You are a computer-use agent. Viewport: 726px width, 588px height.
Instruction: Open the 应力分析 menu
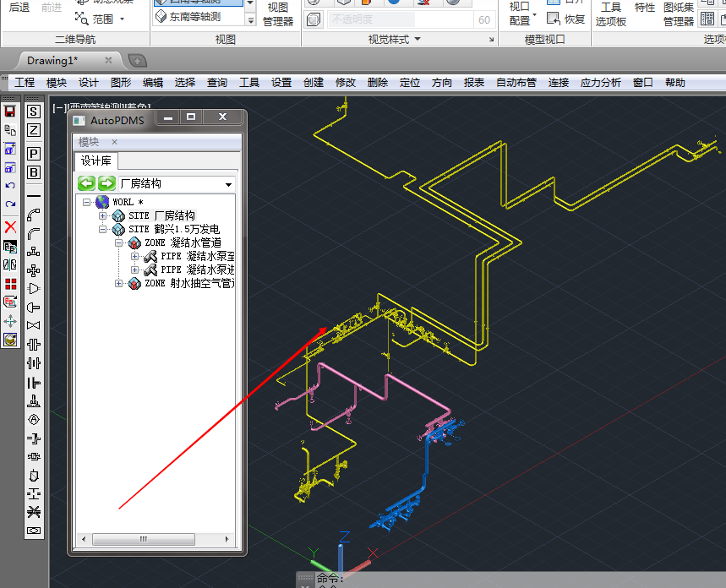600,83
